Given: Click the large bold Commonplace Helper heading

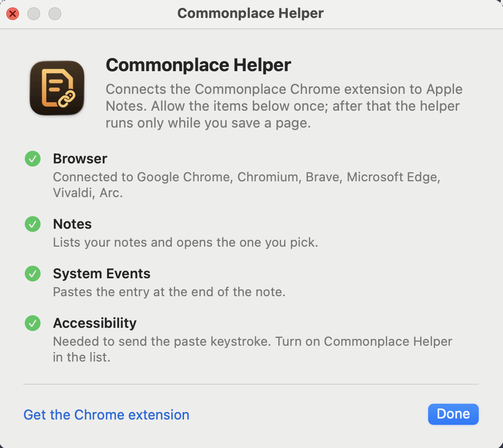Looking at the screenshot, I should pyautogui.click(x=198, y=65).
